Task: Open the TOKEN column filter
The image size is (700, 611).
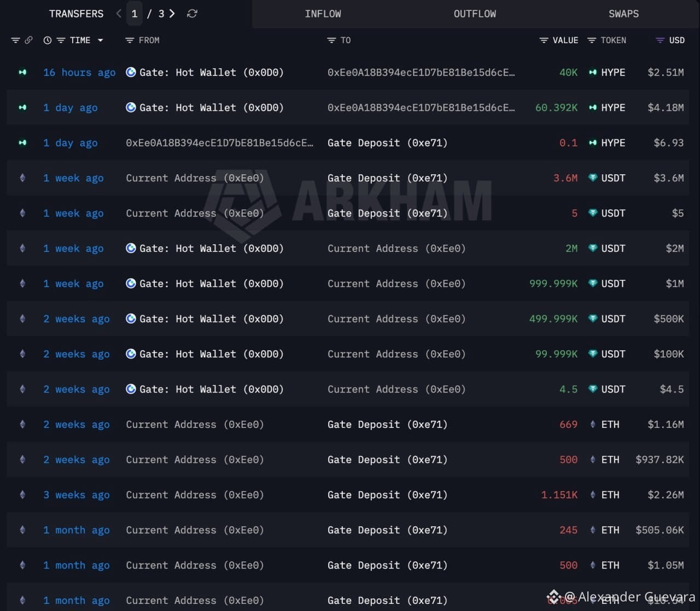Action: tap(592, 40)
